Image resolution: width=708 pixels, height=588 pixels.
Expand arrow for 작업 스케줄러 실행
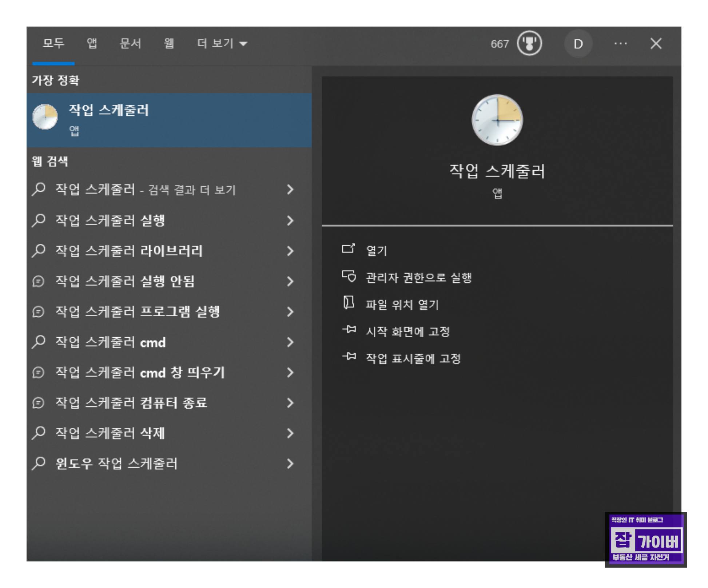290,220
